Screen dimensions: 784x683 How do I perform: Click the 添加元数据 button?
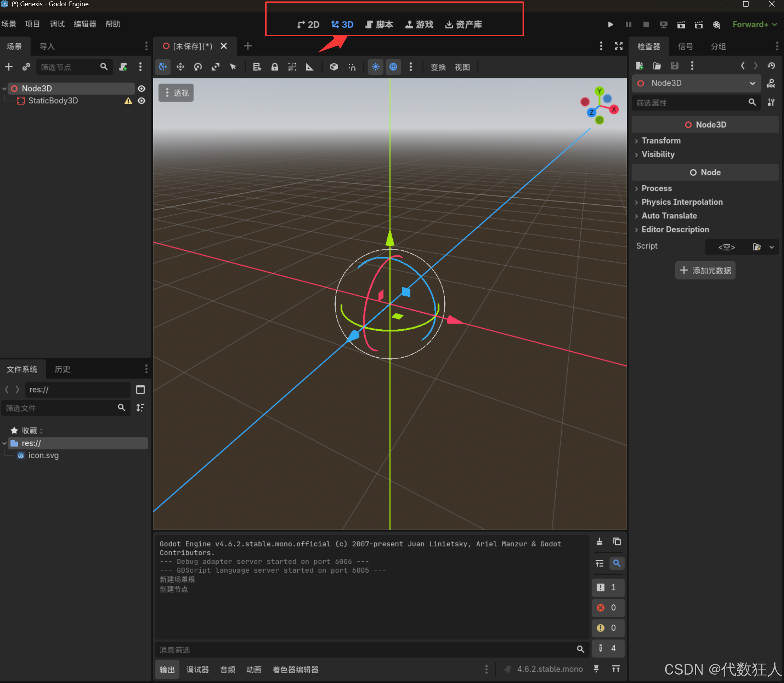pos(705,271)
